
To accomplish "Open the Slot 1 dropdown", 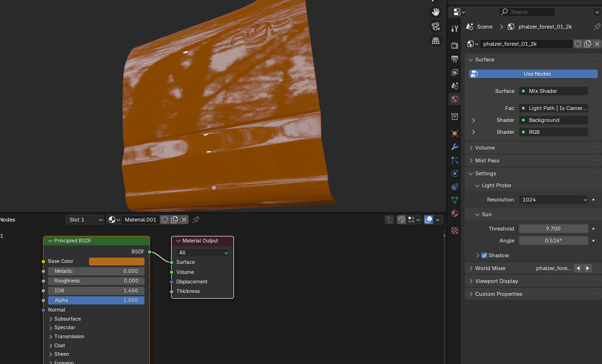I will pos(85,220).
